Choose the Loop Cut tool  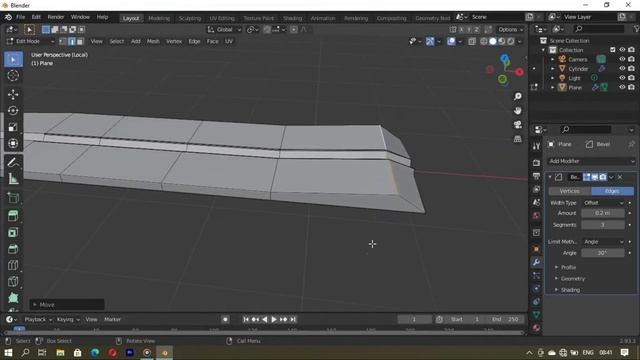(x=13, y=265)
